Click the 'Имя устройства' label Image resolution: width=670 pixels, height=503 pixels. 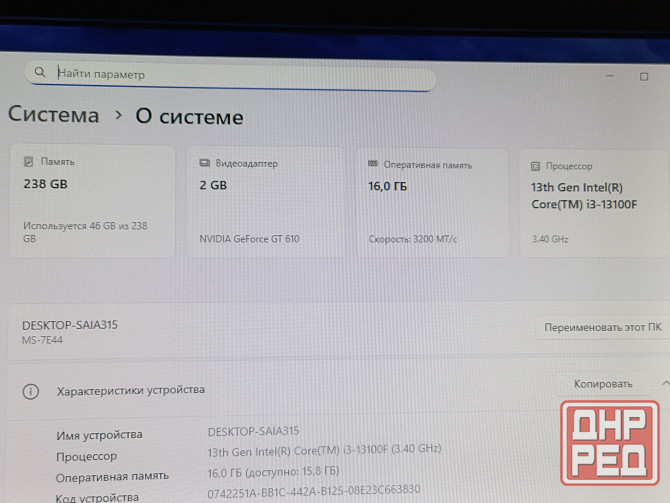point(99,435)
